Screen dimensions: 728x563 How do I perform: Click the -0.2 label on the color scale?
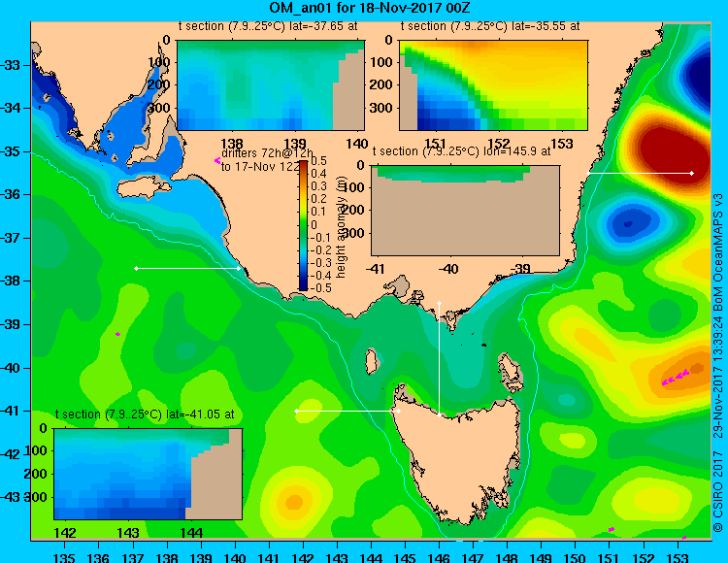[320, 249]
